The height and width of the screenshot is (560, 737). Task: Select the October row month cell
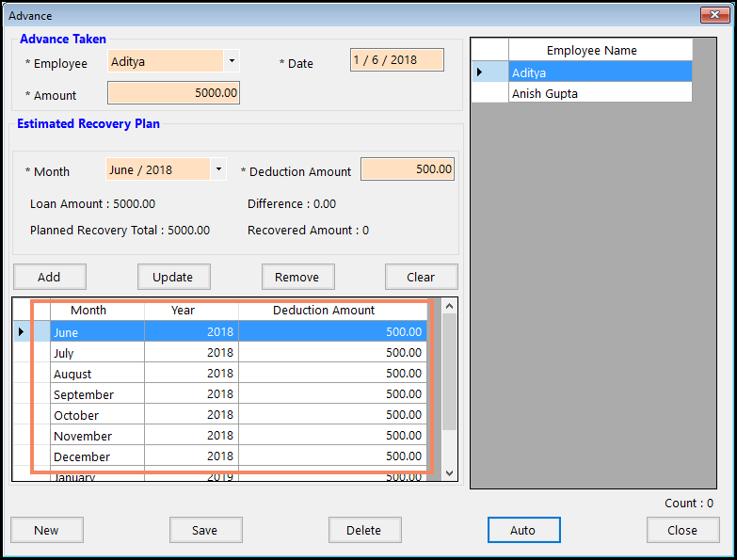[97, 414]
